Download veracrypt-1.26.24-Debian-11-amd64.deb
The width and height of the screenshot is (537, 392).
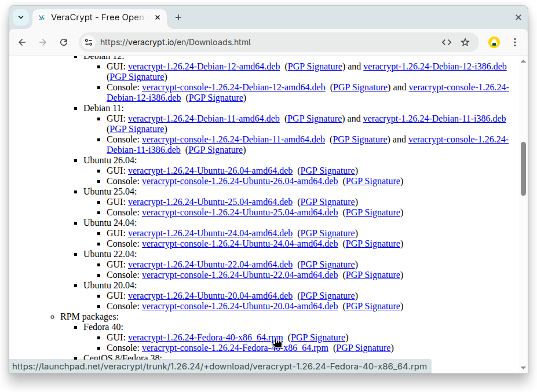pyautogui.click(x=204, y=119)
